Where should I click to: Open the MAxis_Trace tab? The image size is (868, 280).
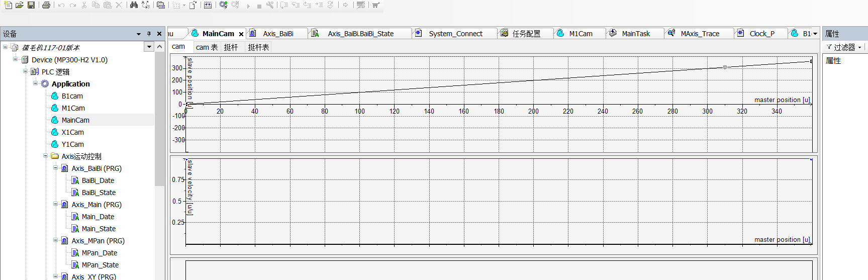699,34
